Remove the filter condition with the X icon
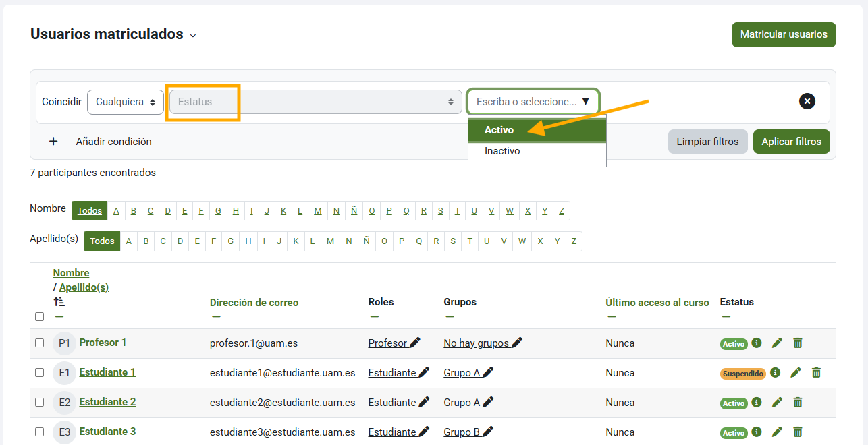The height and width of the screenshot is (445, 868). coord(807,101)
